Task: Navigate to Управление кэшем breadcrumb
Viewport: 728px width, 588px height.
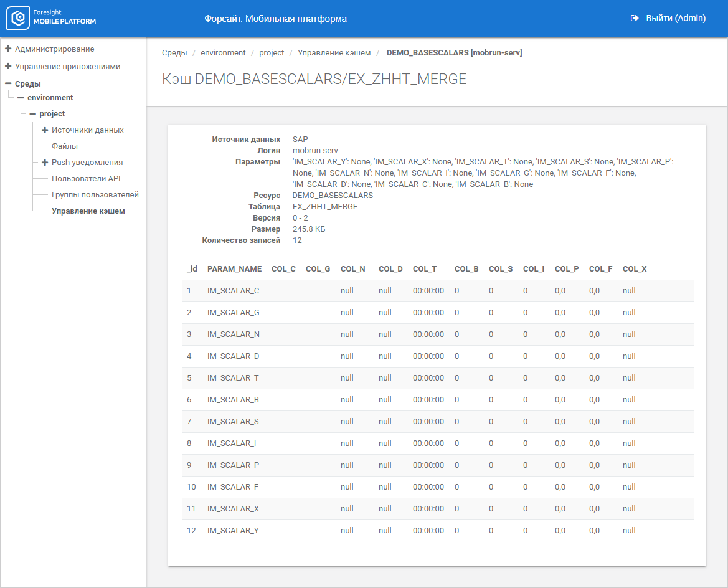Action: (334, 53)
